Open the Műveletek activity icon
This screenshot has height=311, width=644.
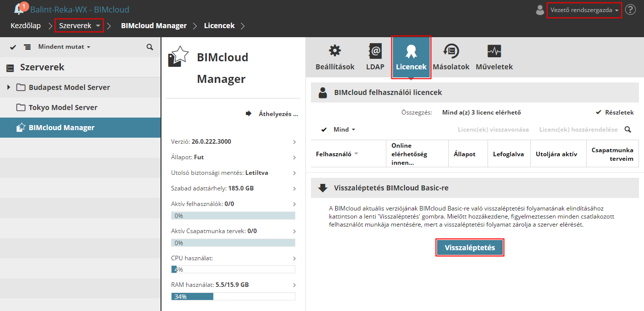tap(494, 51)
